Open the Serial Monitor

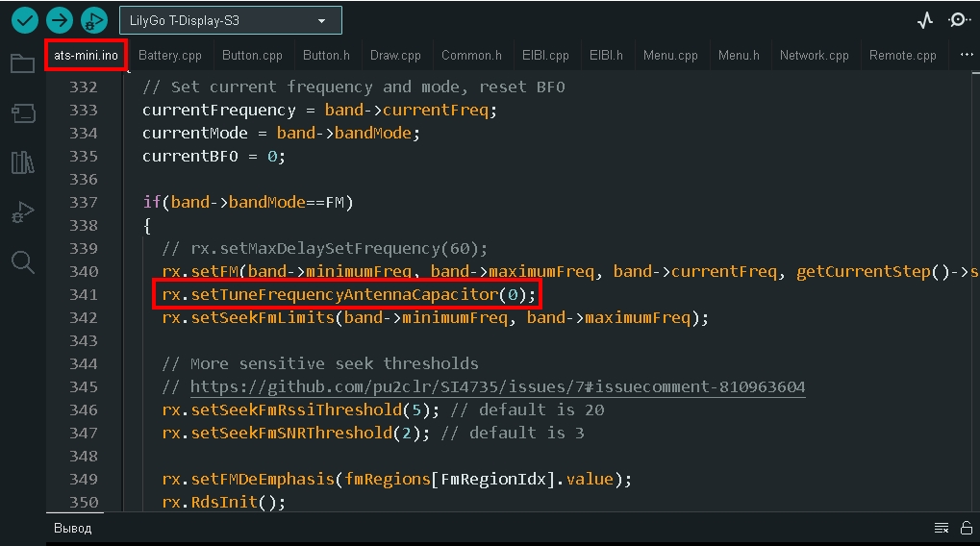click(959, 20)
